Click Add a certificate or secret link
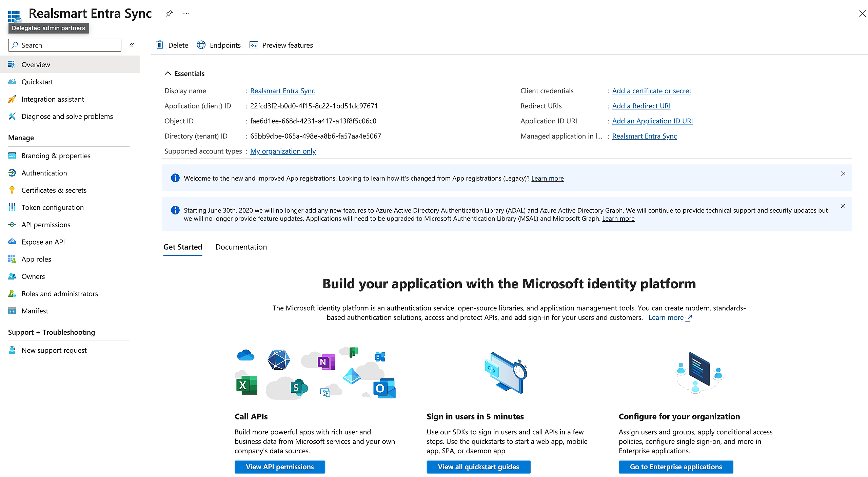The image size is (868, 477). tap(651, 91)
